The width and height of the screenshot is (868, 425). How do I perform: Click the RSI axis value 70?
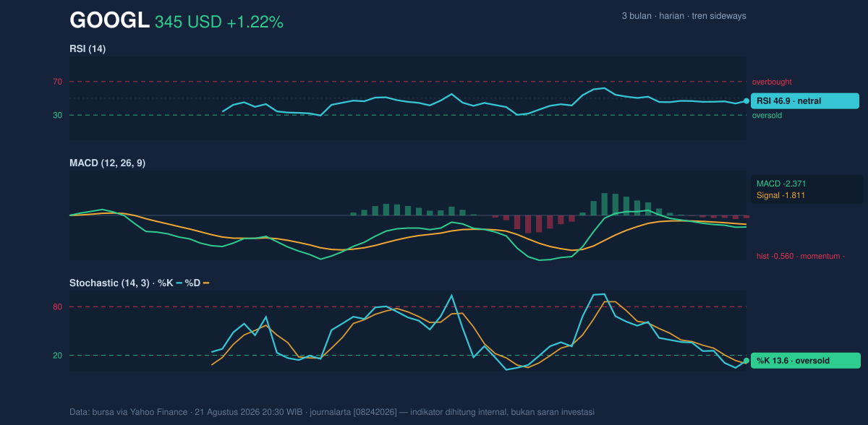57,82
